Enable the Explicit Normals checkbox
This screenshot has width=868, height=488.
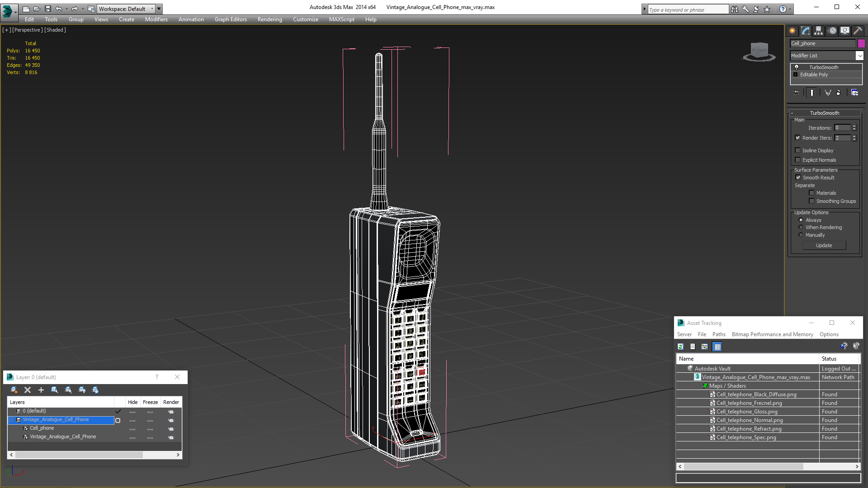pos(798,160)
